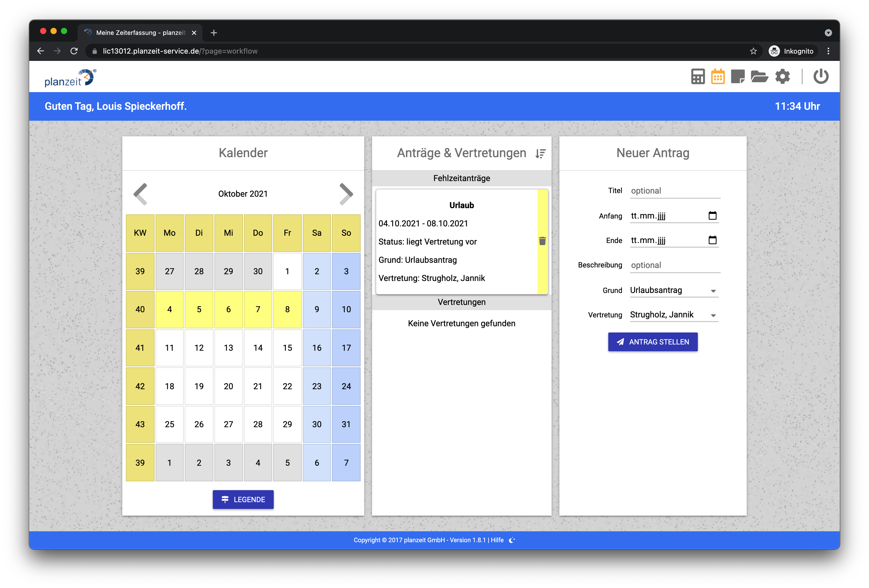The height and width of the screenshot is (588, 869).
Task: Expand the Grund dropdown
Action: click(674, 290)
